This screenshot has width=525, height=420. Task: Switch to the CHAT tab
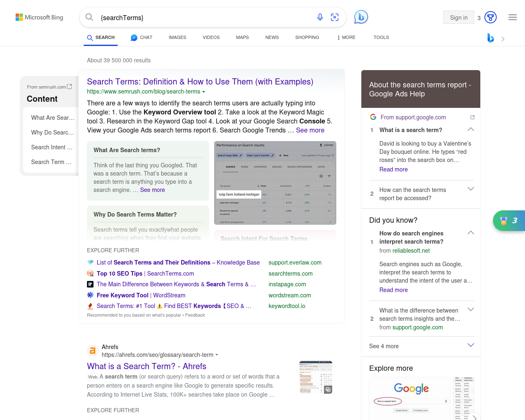coord(142,37)
